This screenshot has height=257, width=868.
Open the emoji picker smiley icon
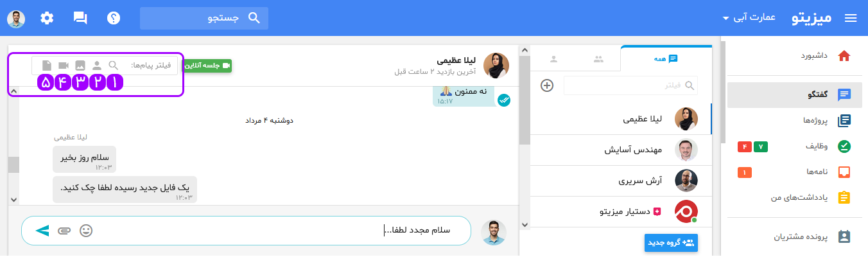(86, 230)
